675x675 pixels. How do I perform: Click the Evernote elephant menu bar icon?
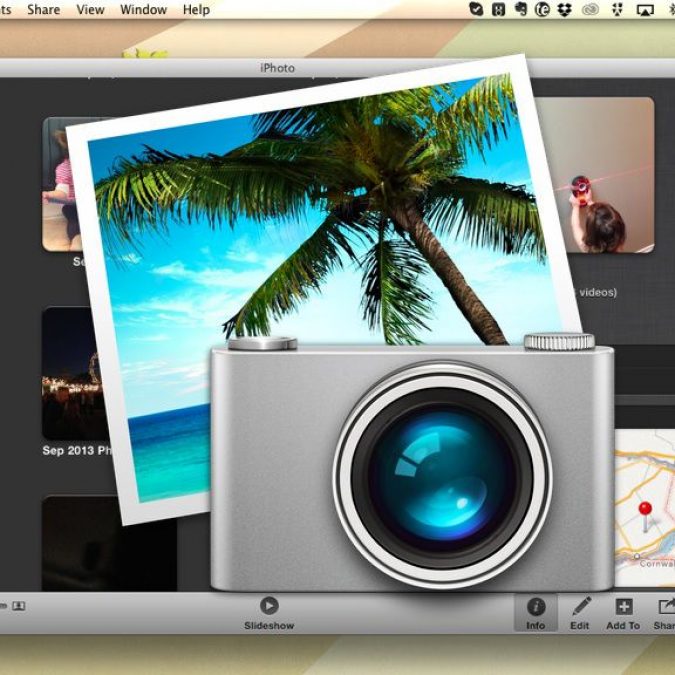pos(521,10)
